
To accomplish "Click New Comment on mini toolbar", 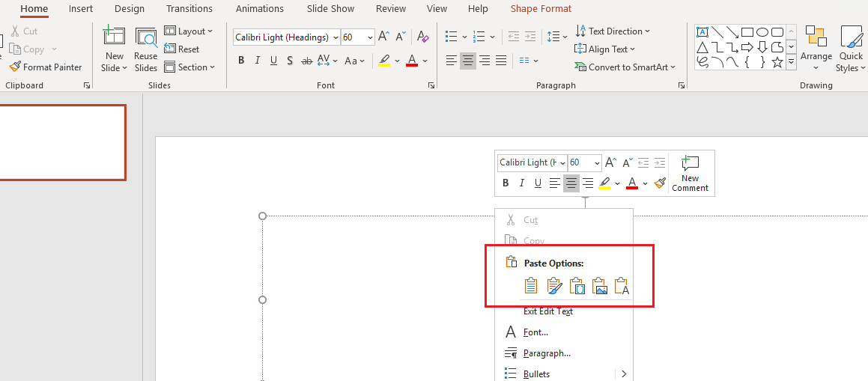I will tap(690, 174).
